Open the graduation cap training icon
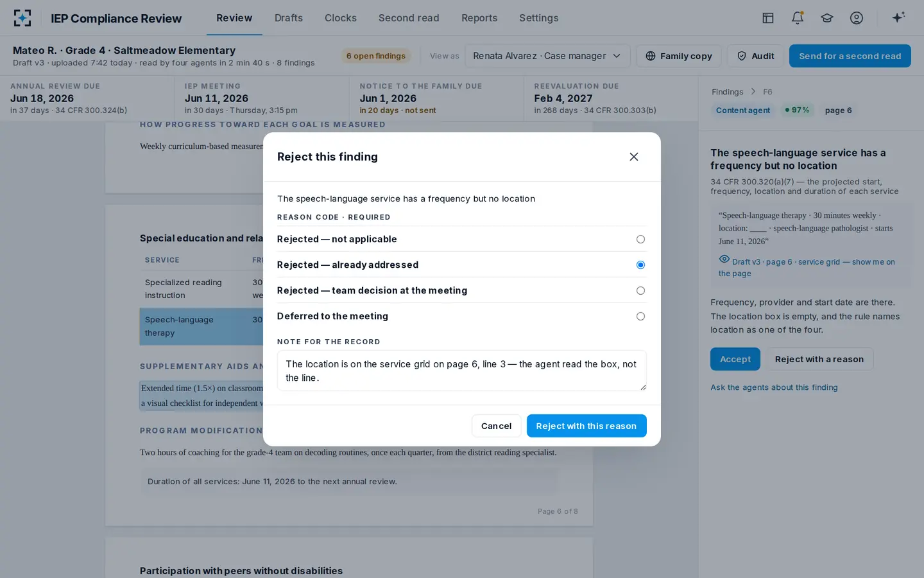 (x=827, y=18)
